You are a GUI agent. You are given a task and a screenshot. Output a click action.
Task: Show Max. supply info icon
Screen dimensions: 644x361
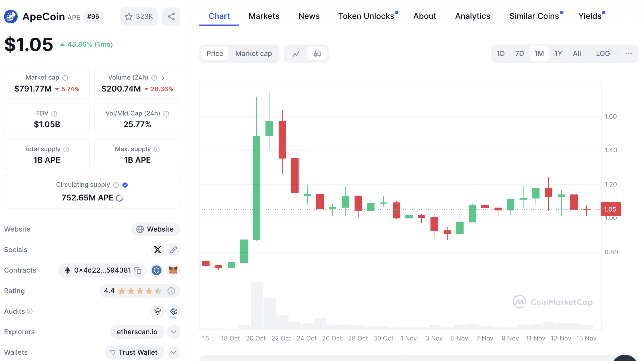tap(157, 149)
